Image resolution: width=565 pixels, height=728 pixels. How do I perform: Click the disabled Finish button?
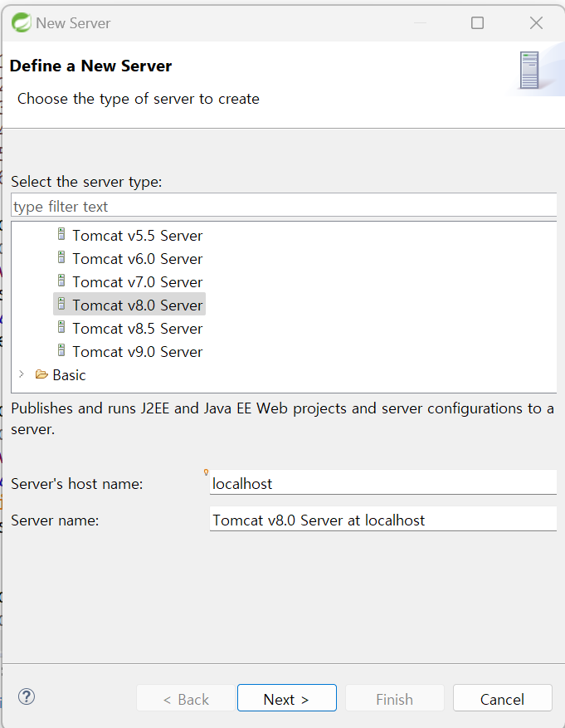pyautogui.click(x=395, y=698)
